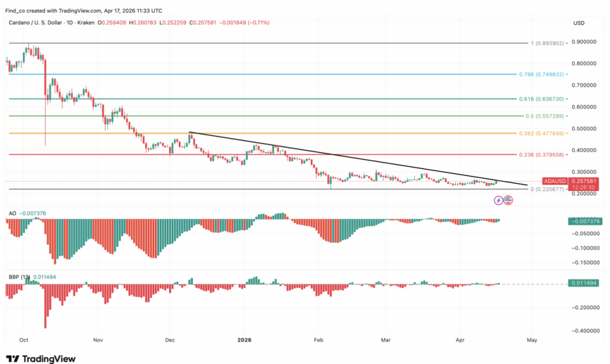The width and height of the screenshot is (610, 364).
Task: Click the purple lightning bolt icon
Action: click(497, 200)
